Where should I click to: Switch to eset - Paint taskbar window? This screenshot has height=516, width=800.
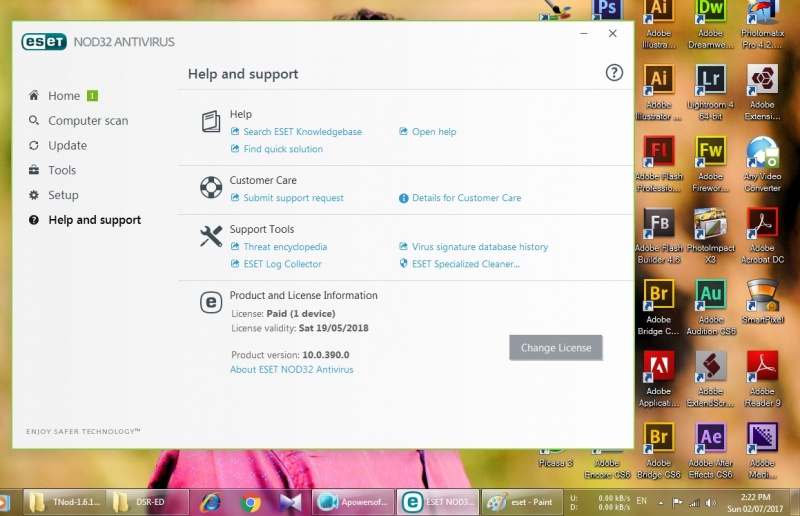520,502
